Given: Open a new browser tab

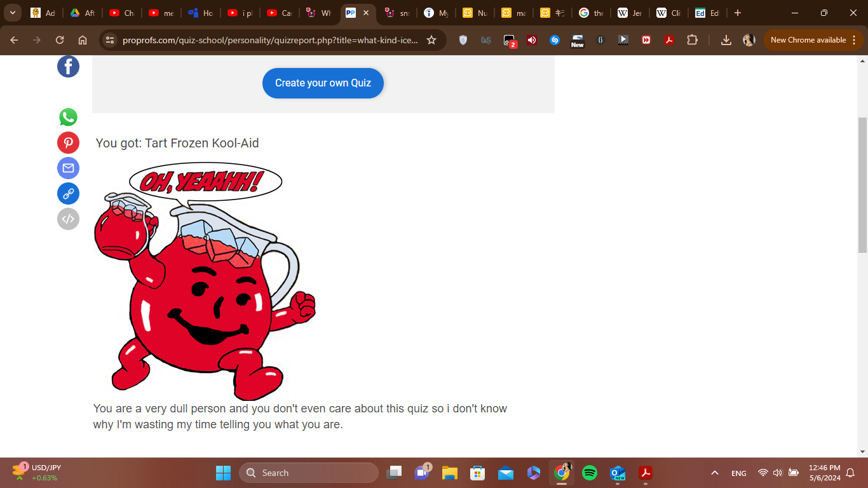Looking at the screenshot, I should [737, 13].
